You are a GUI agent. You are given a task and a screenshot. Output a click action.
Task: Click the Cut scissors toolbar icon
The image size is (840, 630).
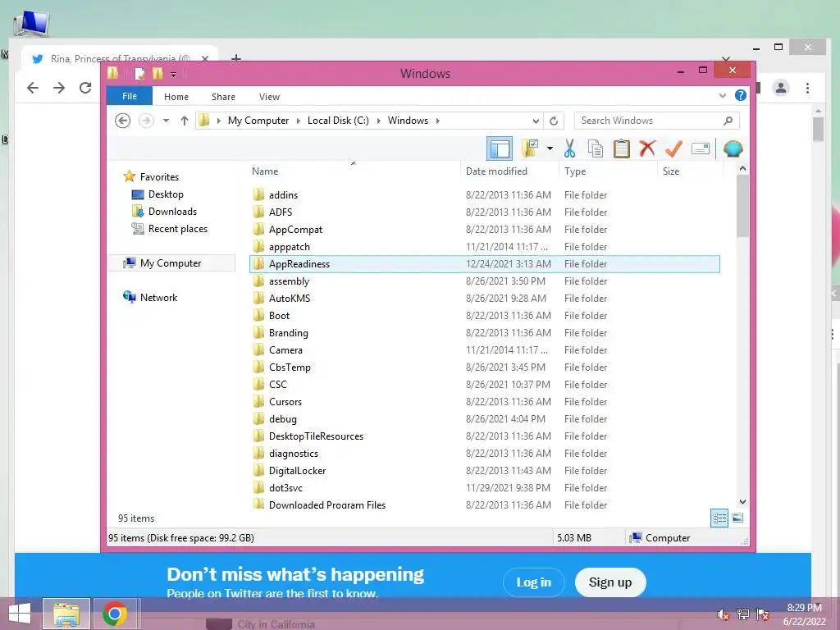569,149
